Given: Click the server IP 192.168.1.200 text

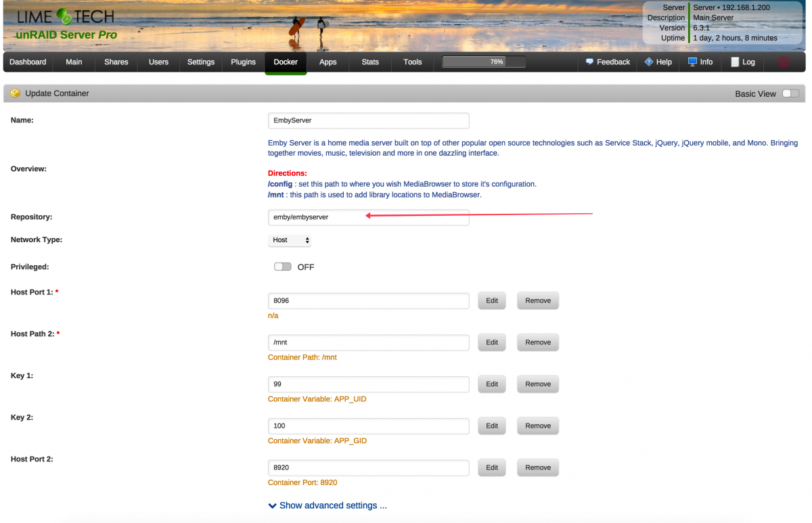Looking at the screenshot, I should click(746, 7).
